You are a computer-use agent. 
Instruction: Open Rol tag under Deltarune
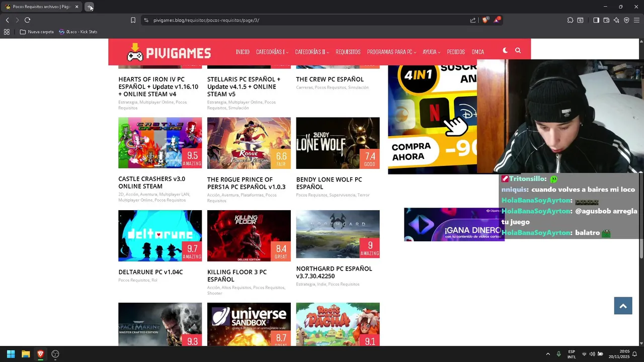click(x=154, y=280)
